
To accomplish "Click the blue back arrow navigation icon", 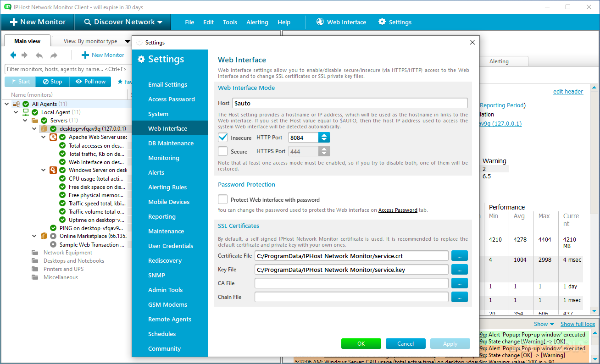I will [x=13, y=55].
